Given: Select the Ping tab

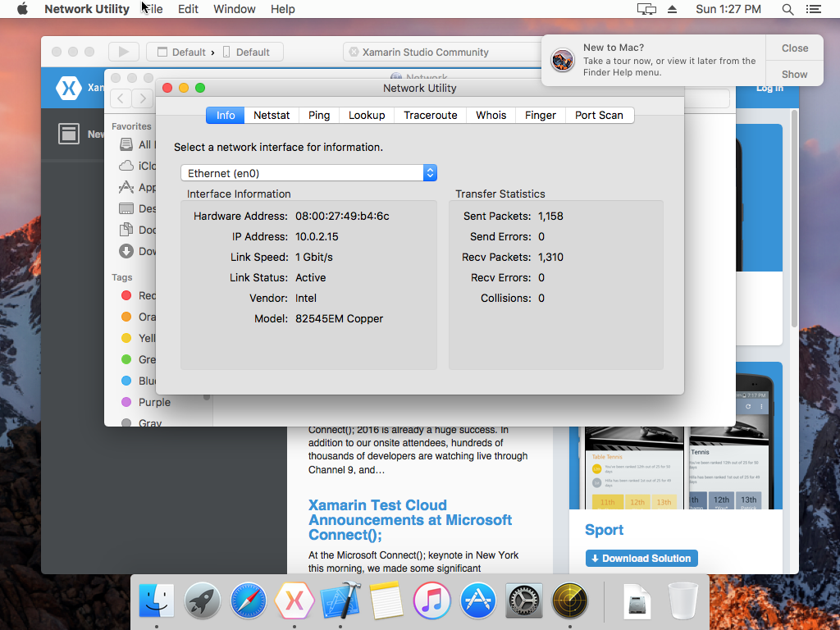Looking at the screenshot, I should 319,115.
